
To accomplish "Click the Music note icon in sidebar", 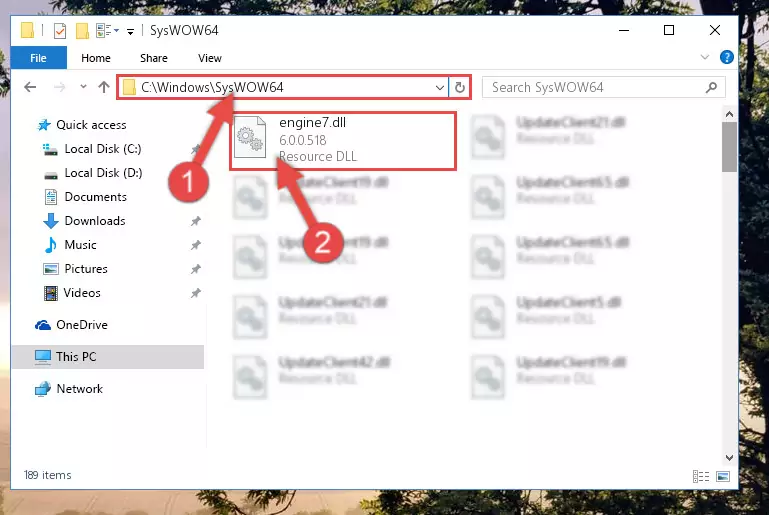I will 51,245.
